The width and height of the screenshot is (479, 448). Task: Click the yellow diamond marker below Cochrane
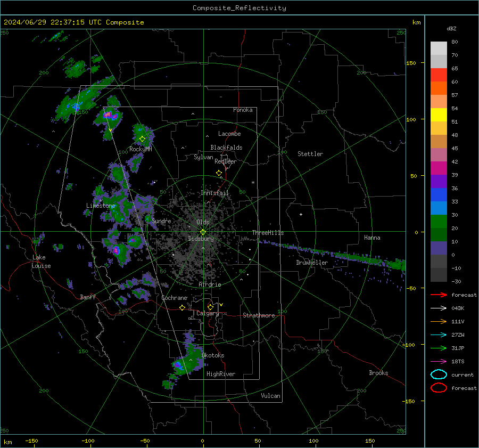[182, 308]
